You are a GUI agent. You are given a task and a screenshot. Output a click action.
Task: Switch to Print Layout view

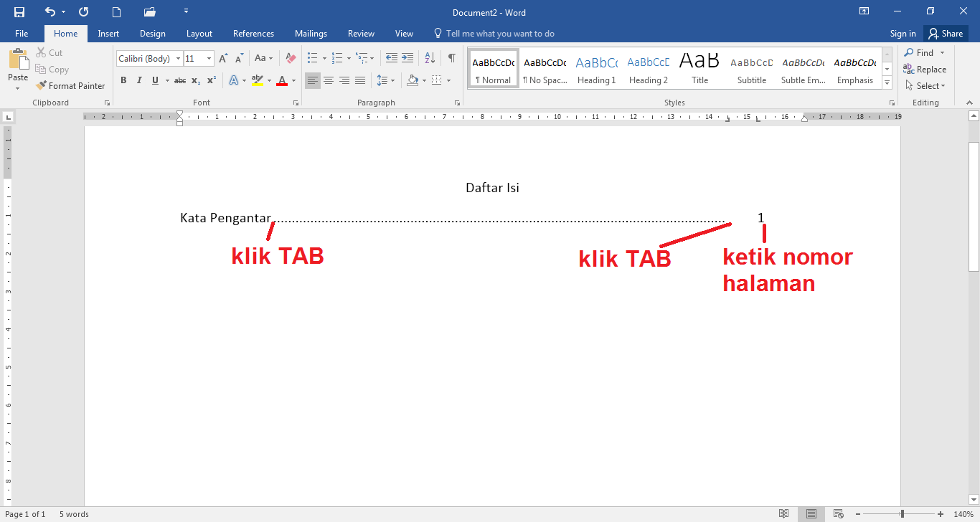[x=811, y=514]
